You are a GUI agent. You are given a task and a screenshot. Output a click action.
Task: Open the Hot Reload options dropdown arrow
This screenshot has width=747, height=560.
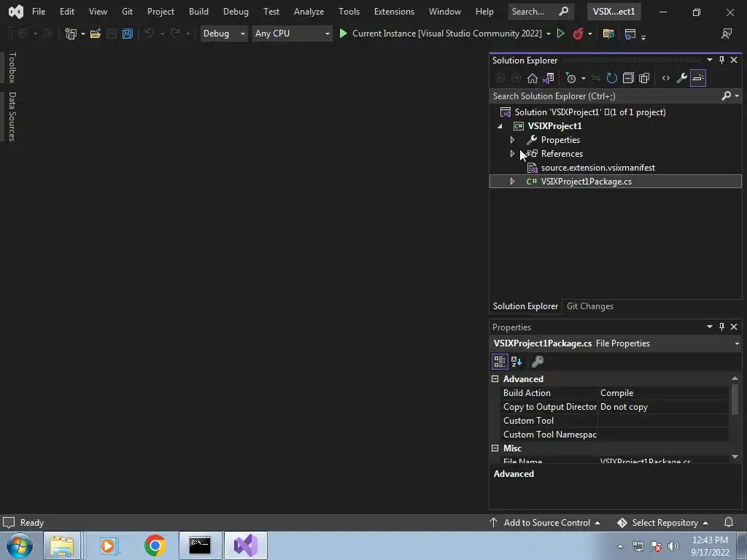coord(589,34)
